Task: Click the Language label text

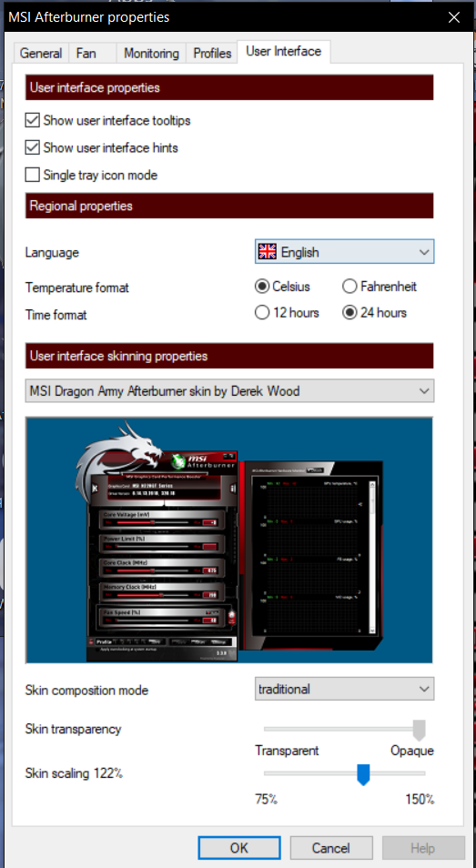Action: pos(52,253)
